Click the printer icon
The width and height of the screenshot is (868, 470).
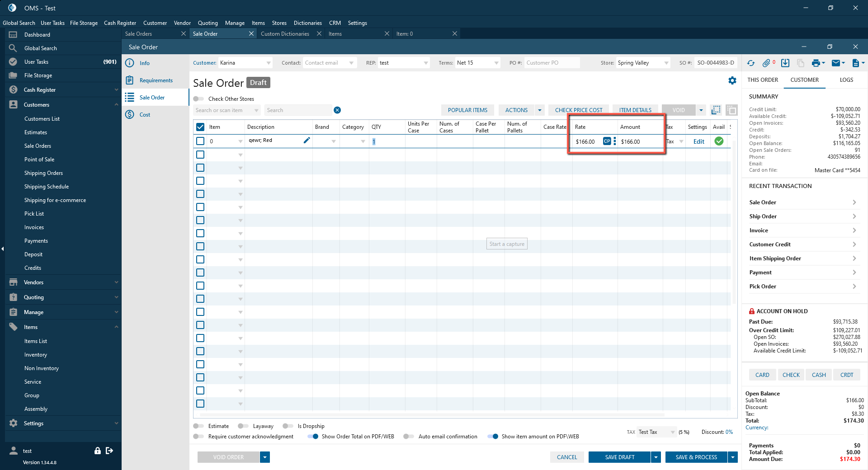pyautogui.click(x=816, y=63)
